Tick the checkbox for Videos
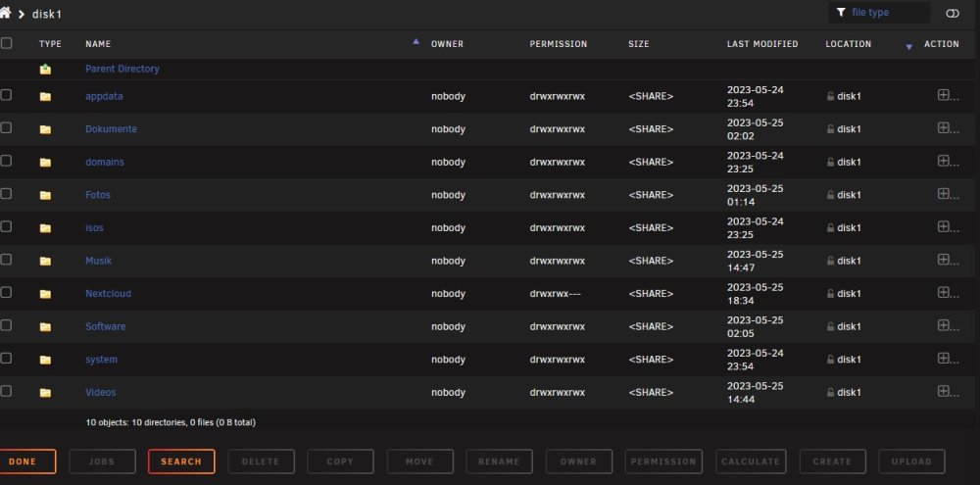980x485 pixels. click(6, 391)
